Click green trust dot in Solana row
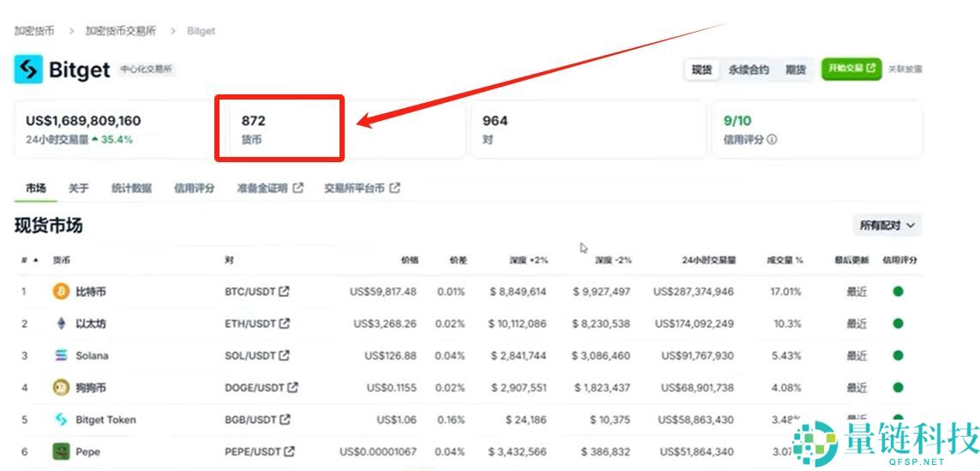This screenshot has width=980, height=471. click(899, 355)
